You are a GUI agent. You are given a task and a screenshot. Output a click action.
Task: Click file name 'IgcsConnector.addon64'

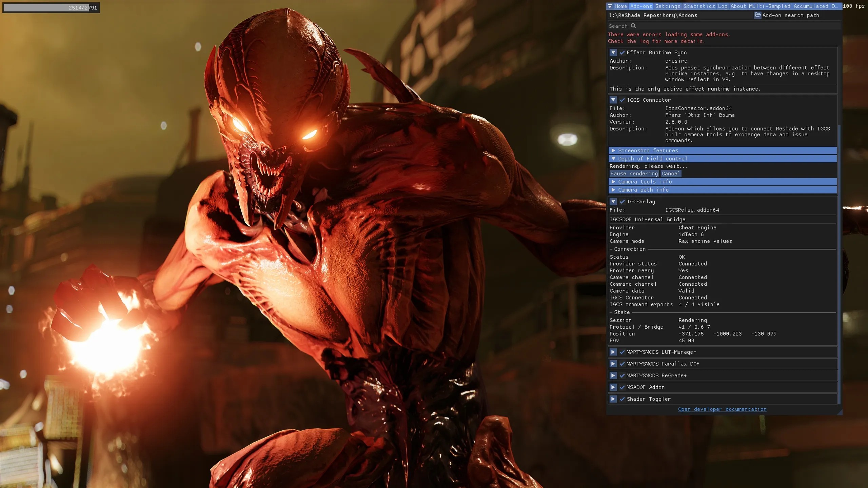tap(698, 108)
